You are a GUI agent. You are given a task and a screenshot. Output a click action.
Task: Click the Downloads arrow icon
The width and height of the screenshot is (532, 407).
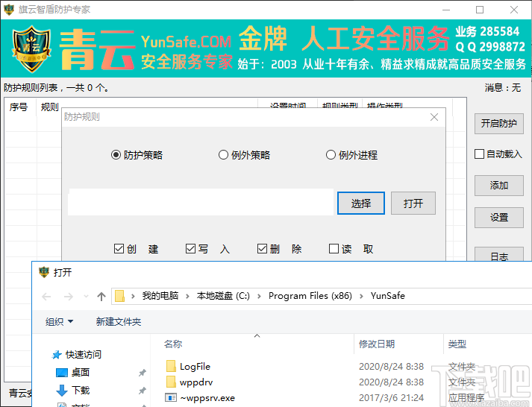(61, 391)
